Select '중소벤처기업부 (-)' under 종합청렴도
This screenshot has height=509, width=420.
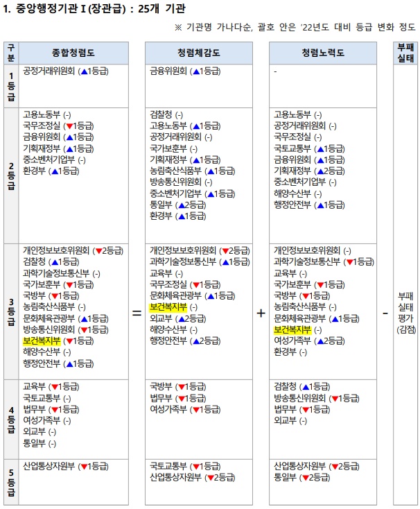click(x=54, y=159)
